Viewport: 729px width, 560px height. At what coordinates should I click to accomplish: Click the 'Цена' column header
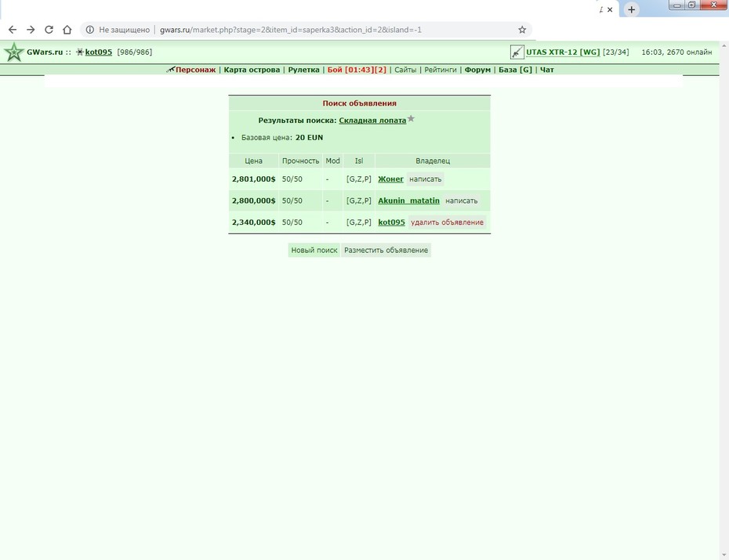click(254, 161)
